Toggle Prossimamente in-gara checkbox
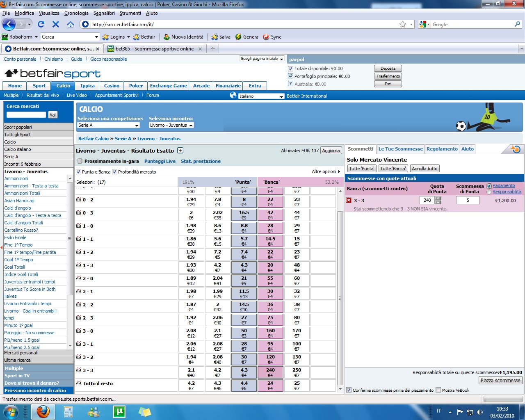The width and height of the screenshot is (525, 420). (x=80, y=161)
